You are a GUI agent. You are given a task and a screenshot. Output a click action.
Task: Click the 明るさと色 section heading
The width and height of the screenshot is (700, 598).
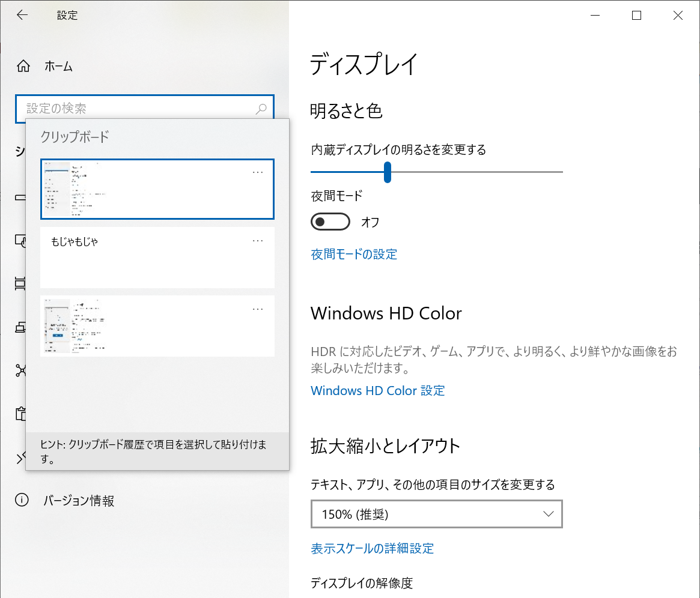(347, 110)
